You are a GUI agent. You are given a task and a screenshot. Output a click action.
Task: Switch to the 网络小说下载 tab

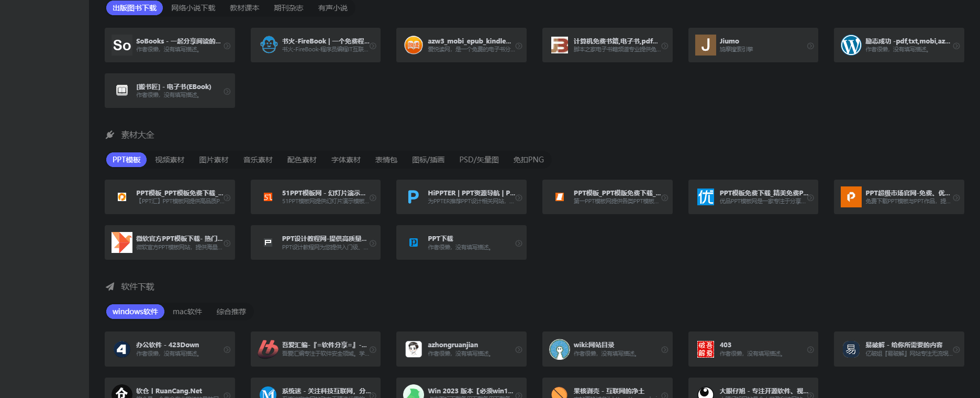pos(193,8)
